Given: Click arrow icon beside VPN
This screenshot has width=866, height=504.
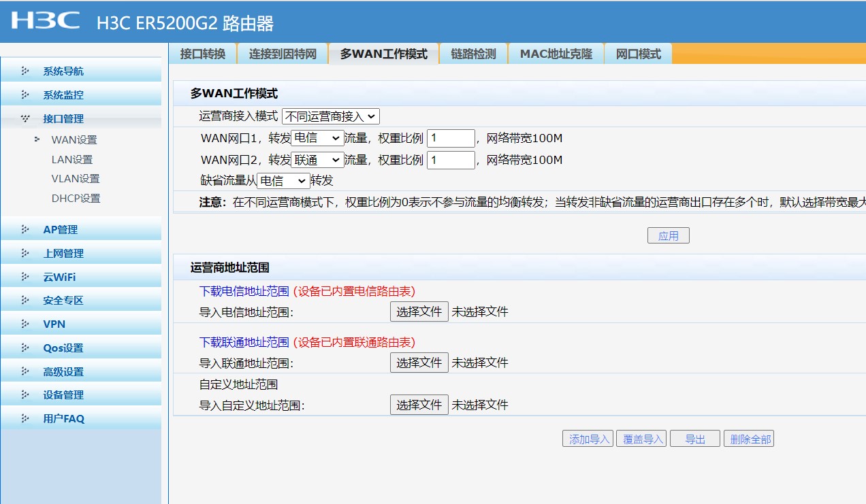Looking at the screenshot, I should click(26, 324).
